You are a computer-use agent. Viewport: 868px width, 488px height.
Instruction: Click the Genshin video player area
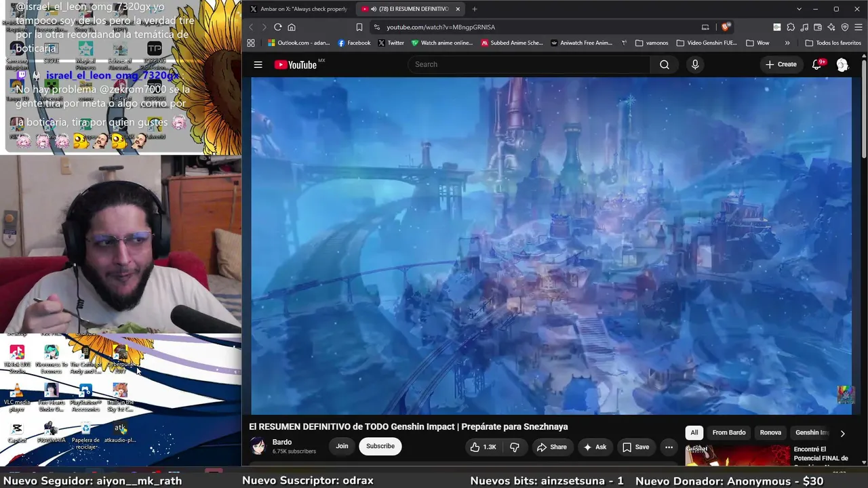tap(551, 245)
